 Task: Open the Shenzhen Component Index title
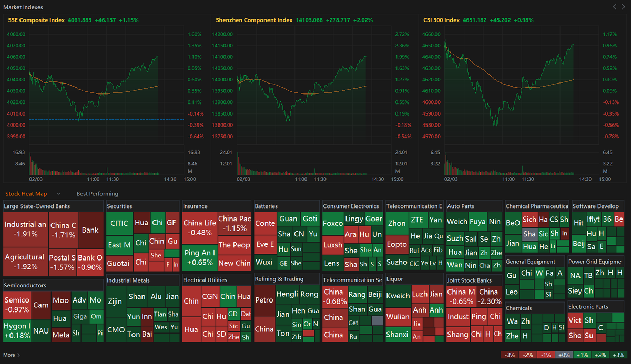[x=254, y=20]
